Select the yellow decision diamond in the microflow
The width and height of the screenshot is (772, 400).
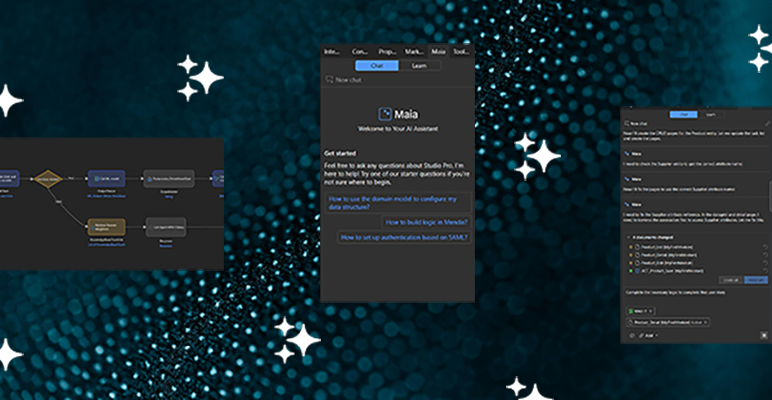[46, 178]
